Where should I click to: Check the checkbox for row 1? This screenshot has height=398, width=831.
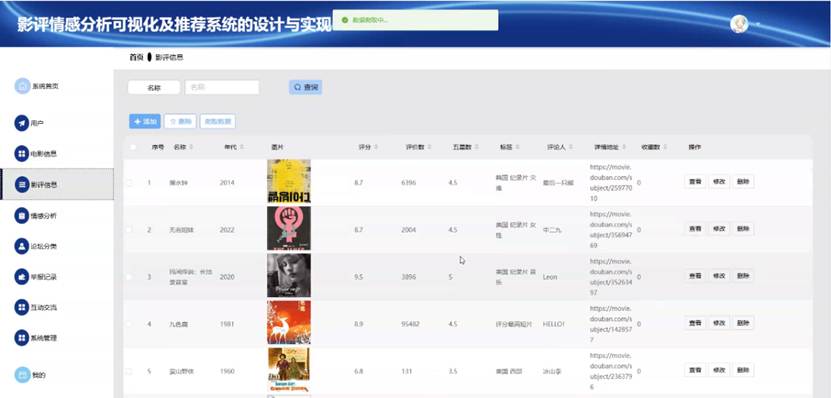click(x=129, y=183)
